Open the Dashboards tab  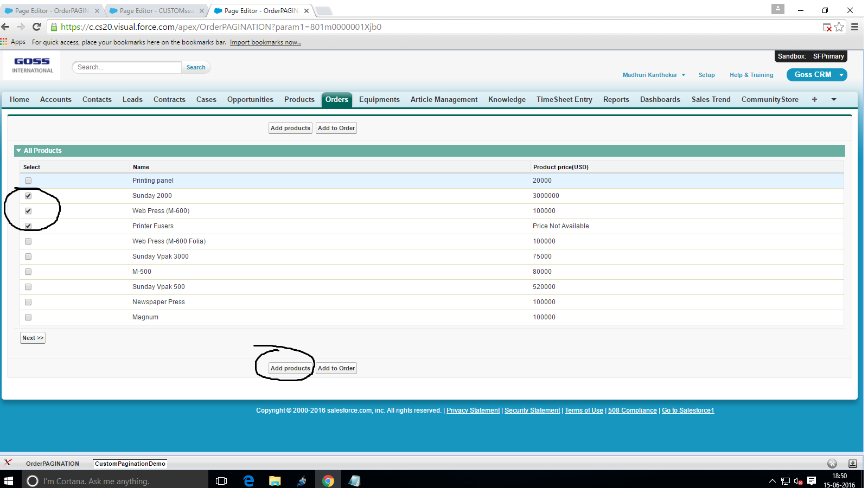click(660, 99)
